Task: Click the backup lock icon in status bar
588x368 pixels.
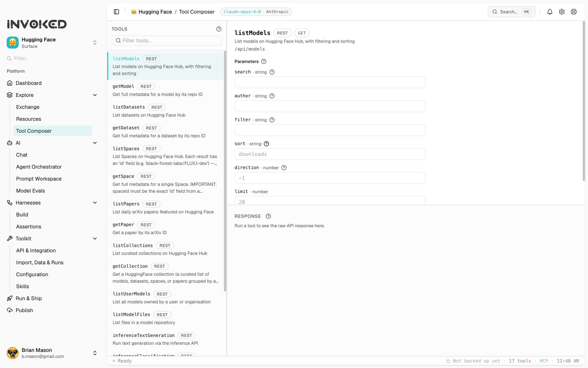Action: click(448, 361)
